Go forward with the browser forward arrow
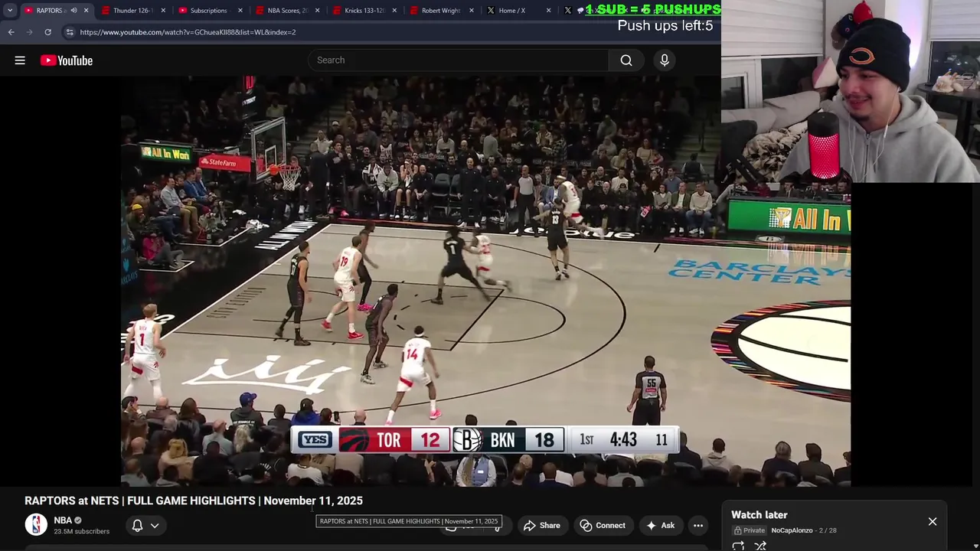This screenshot has height=551, width=980. [x=29, y=32]
